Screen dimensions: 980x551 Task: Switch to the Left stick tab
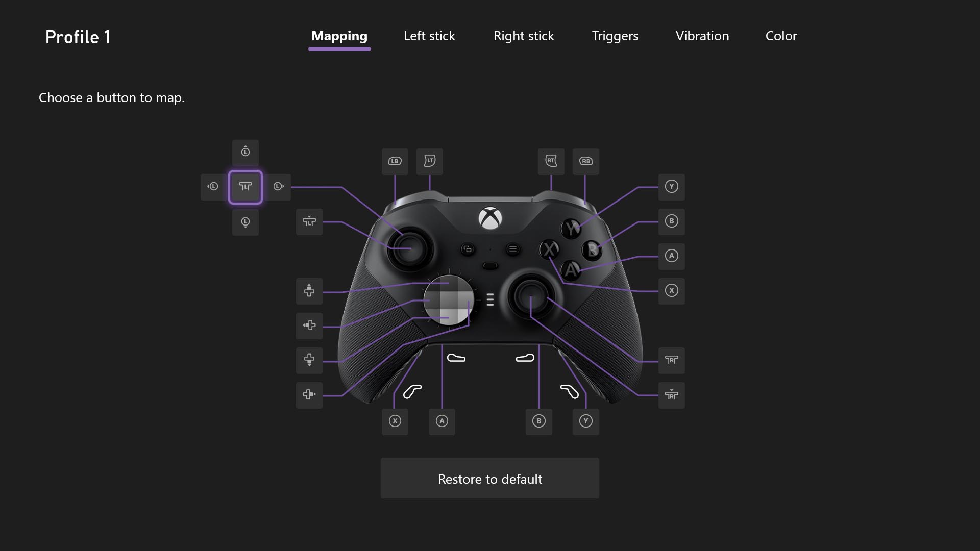(x=429, y=36)
